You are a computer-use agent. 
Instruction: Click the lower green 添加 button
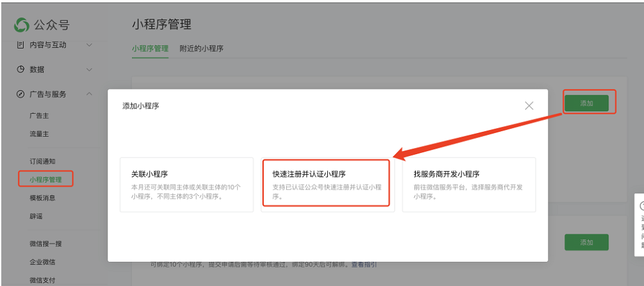coord(587,242)
